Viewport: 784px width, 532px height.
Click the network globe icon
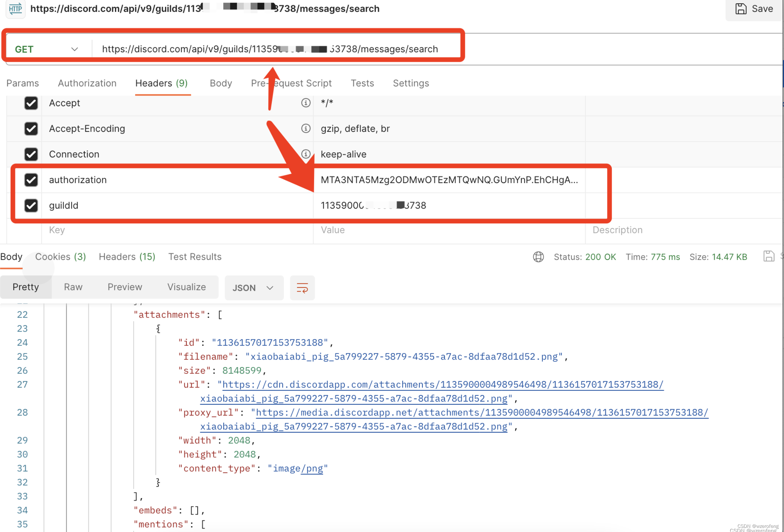tap(538, 257)
